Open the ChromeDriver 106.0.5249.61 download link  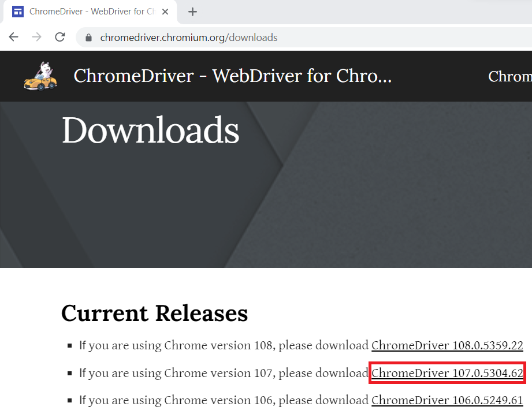pos(447,400)
